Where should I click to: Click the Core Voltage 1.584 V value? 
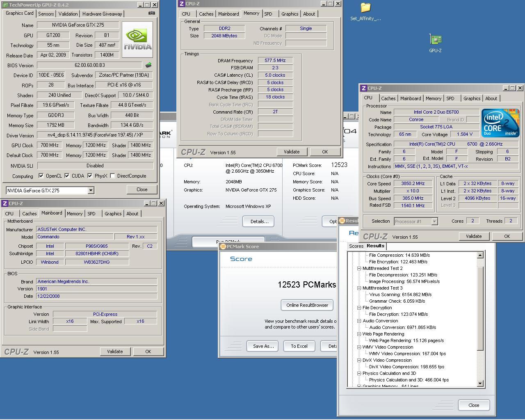[x=464, y=134]
